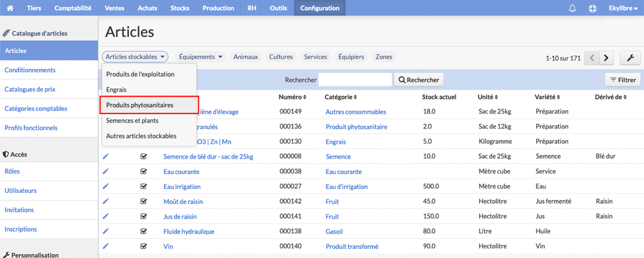
Task: Select Produits phytosanitaires menu entry
Action: click(149, 105)
